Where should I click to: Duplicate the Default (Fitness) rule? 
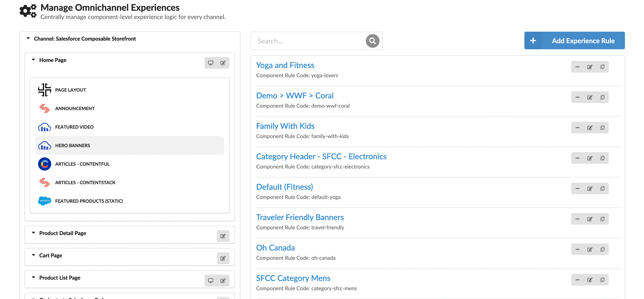click(603, 188)
